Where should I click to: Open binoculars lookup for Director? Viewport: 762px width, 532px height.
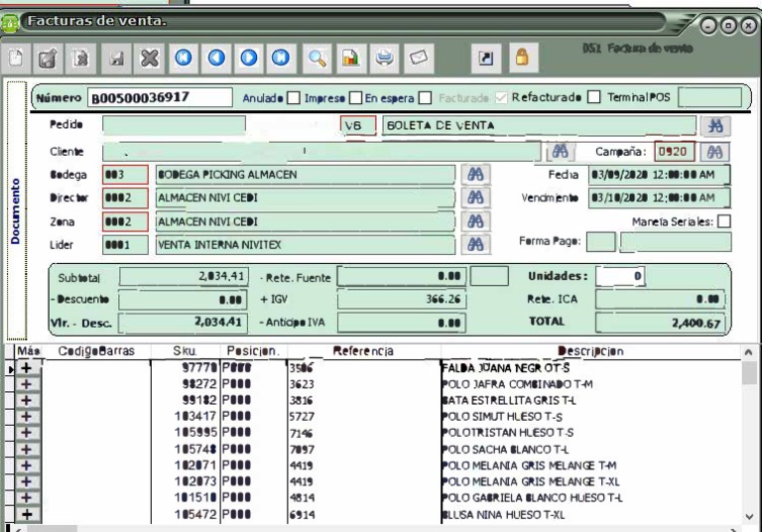tap(475, 198)
